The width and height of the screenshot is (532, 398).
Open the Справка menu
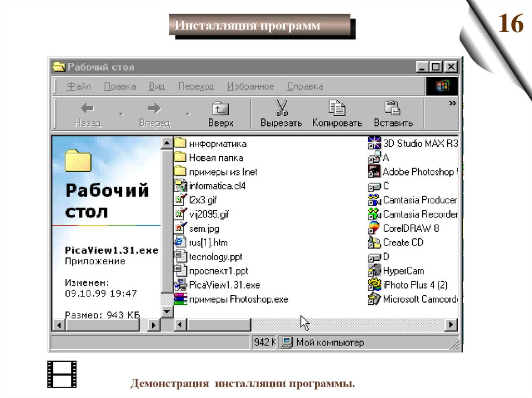305,87
